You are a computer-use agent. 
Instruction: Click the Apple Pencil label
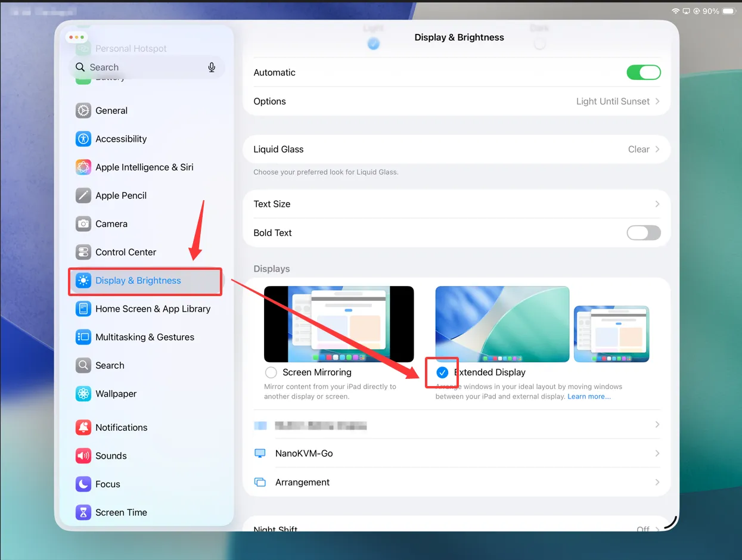(121, 195)
